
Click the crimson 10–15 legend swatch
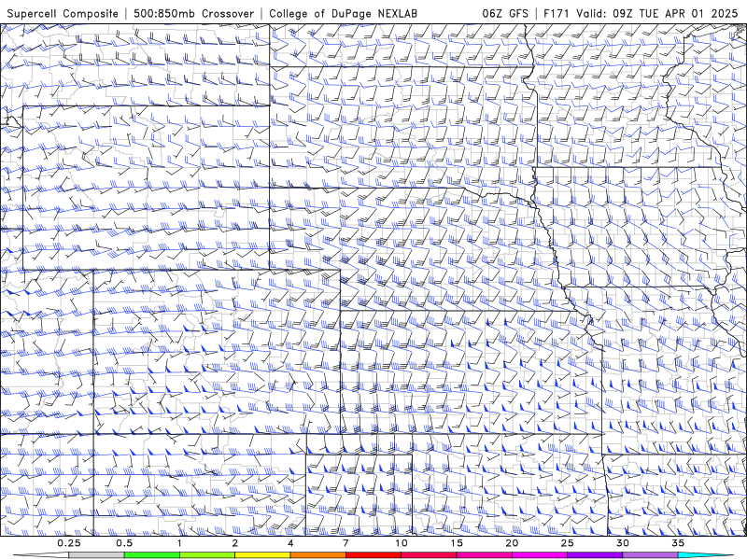(429, 555)
